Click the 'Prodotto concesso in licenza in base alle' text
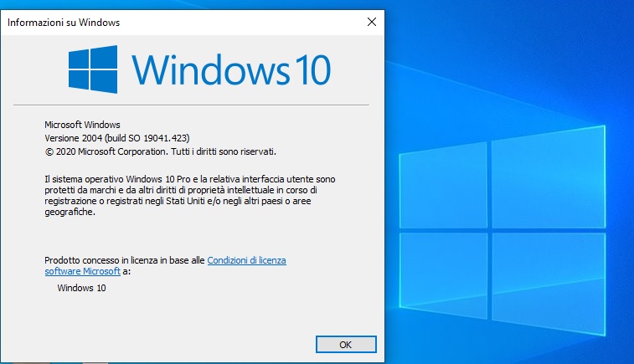This screenshot has height=364, width=634. tap(125, 260)
